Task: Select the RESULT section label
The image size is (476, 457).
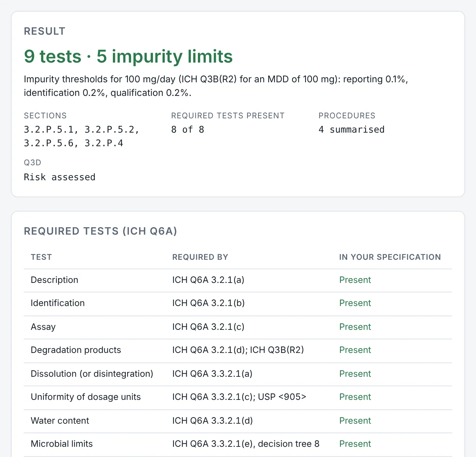Action: (x=45, y=31)
